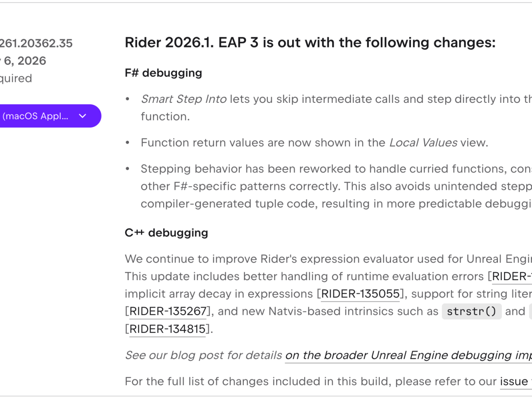Follow the RIDER-135267 issue link

point(167,311)
